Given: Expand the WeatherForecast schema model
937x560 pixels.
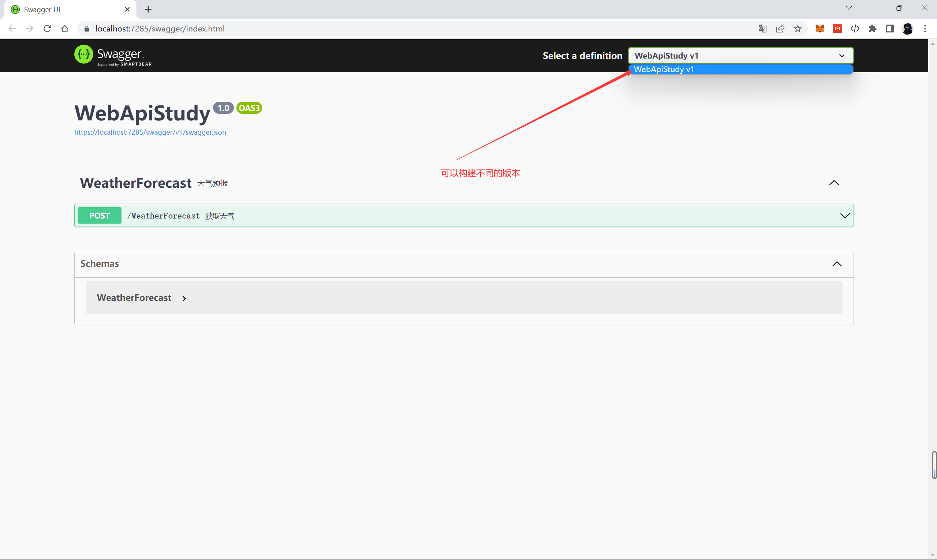Looking at the screenshot, I should click(184, 299).
